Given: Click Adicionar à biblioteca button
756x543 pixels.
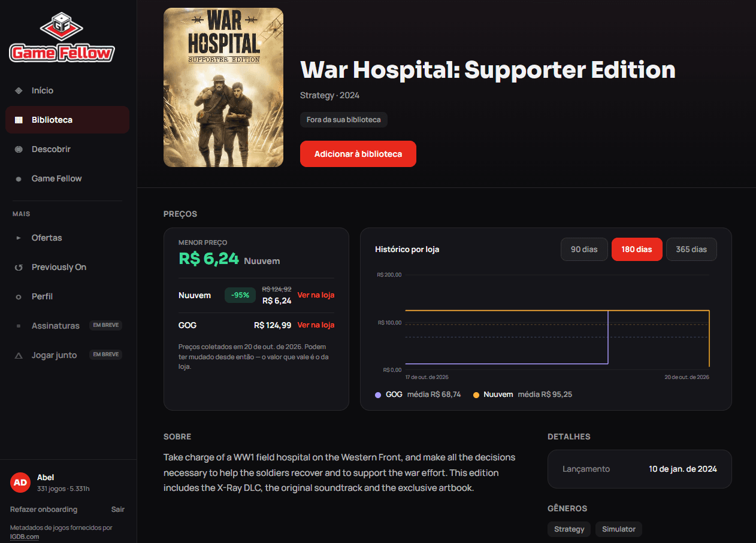Looking at the screenshot, I should coord(358,154).
